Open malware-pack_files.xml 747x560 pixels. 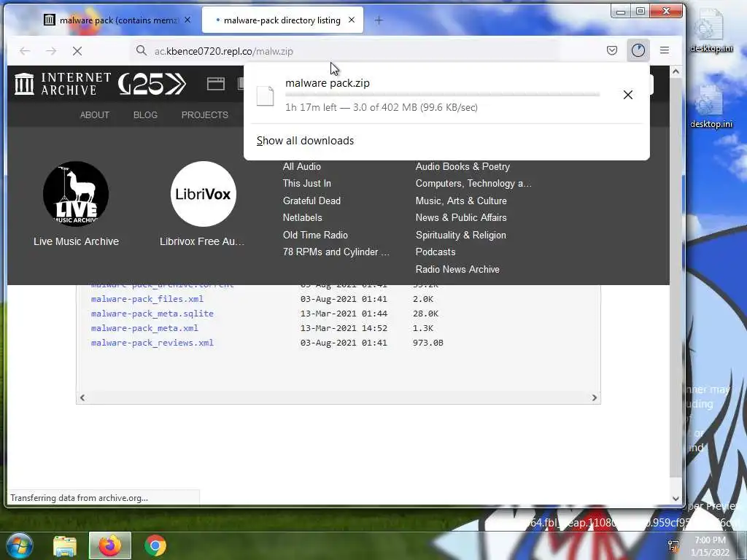click(147, 299)
